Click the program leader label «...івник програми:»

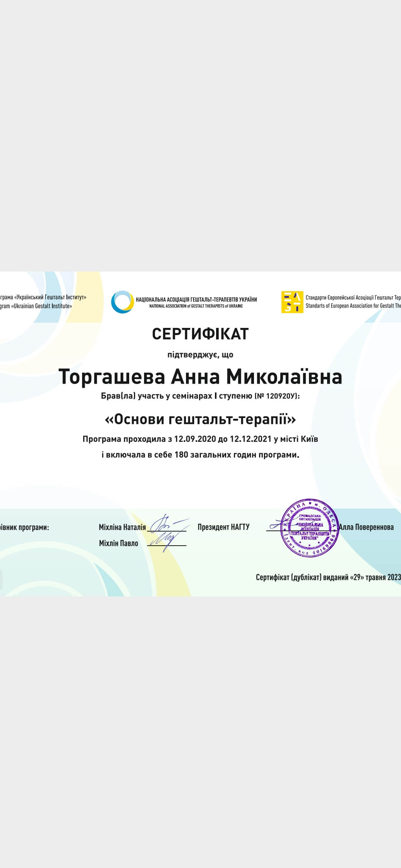25,527
